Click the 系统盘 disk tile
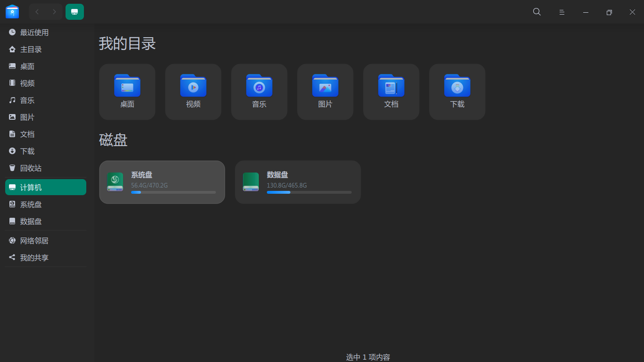Viewport: 644px width, 362px height. [x=162, y=182]
